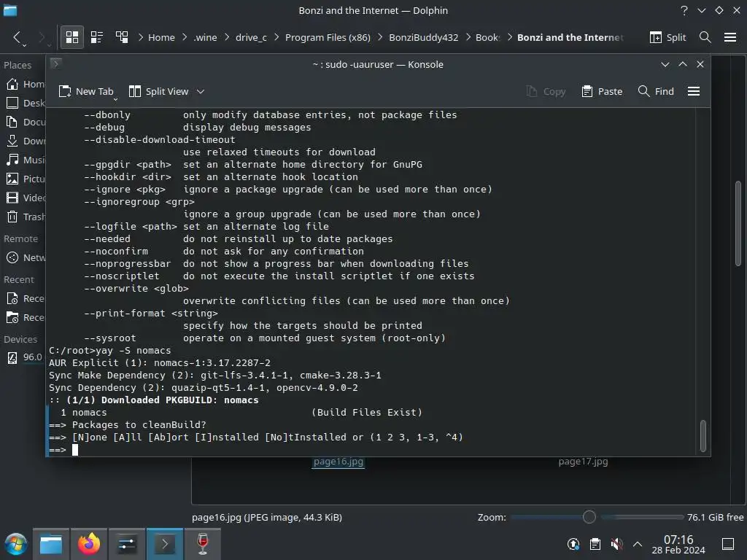
Task: Open clock showing 07:16
Action: tap(678, 544)
